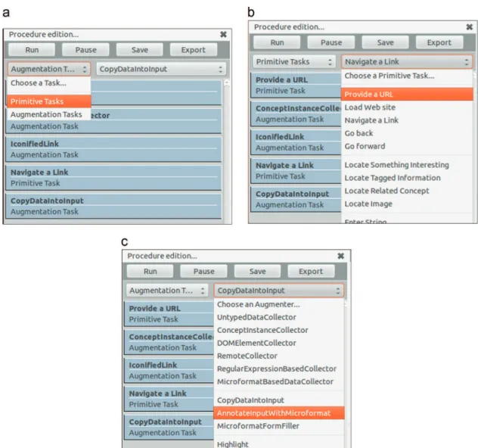This screenshot has height=448, width=478.
Task: Select Provide a URL menu option in window b
Action: 407,95
